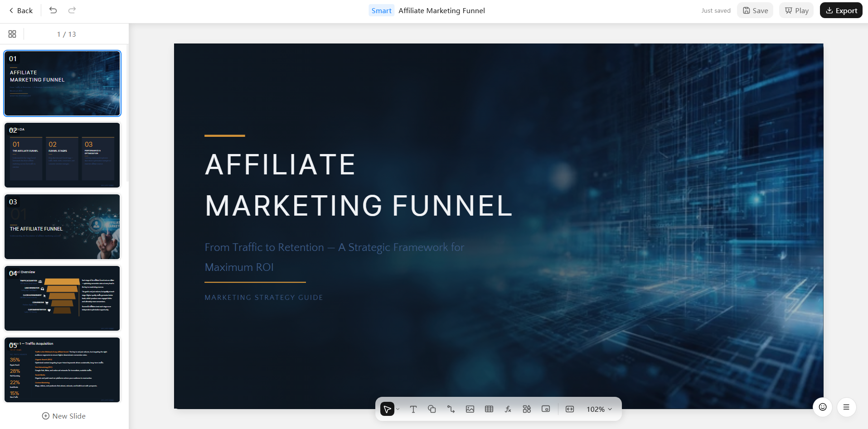
Task: Select the connector line tool
Action: (451, 409)
